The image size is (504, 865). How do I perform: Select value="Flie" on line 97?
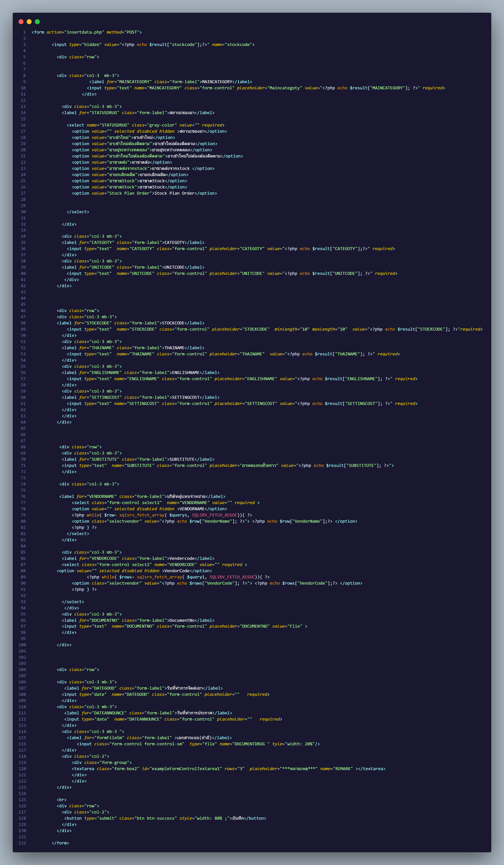(x=287, y=626)
